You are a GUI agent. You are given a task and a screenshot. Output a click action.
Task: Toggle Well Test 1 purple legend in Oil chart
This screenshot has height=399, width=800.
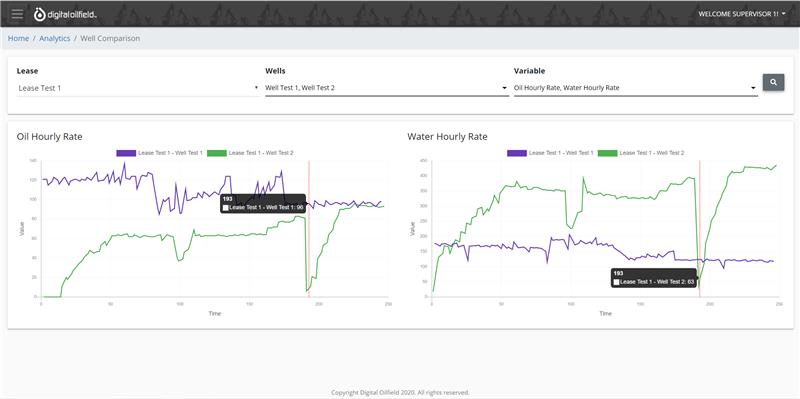[160, 153]
